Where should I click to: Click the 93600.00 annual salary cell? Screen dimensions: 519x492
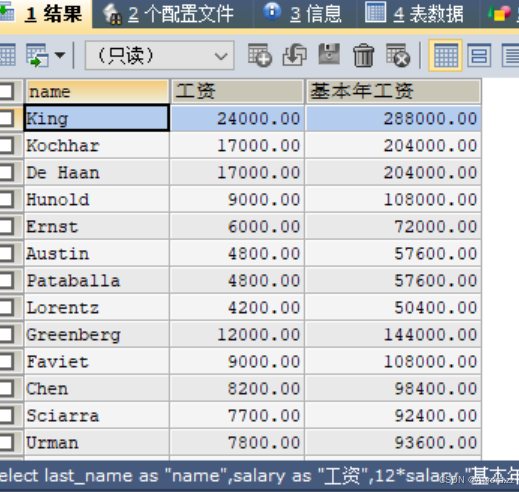point(393,442)
